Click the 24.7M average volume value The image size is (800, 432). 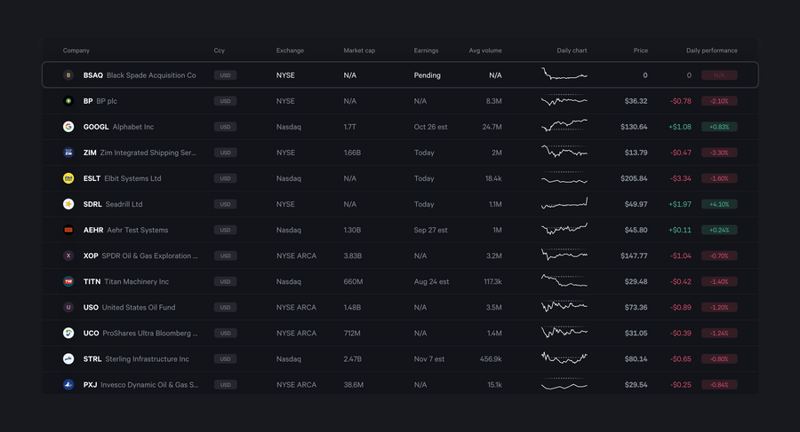pos(492,126)
